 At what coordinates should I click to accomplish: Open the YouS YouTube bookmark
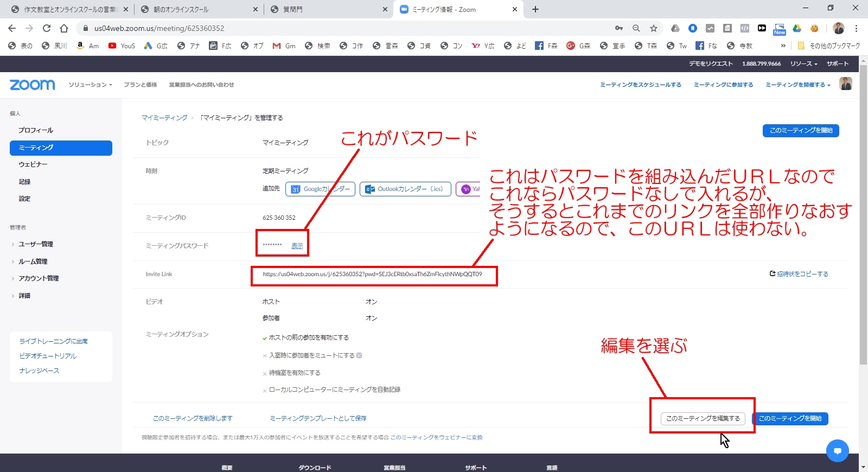122,46
